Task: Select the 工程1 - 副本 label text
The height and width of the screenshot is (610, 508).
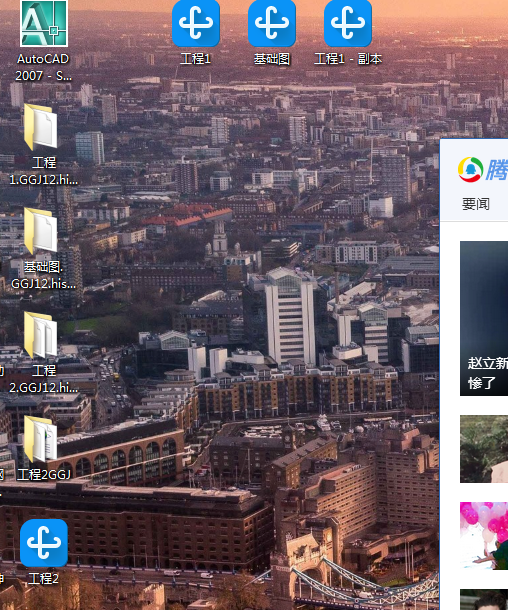Action: tap(348, 59)
